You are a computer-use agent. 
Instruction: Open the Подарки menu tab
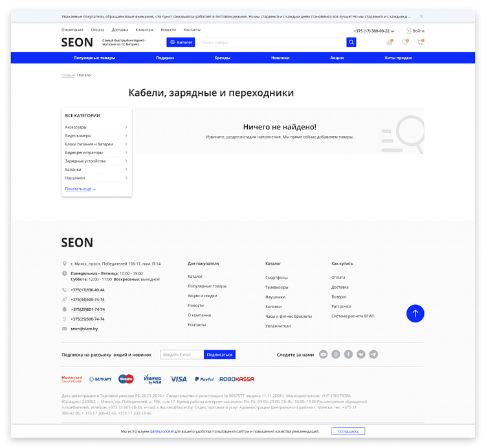click(165, 58)
